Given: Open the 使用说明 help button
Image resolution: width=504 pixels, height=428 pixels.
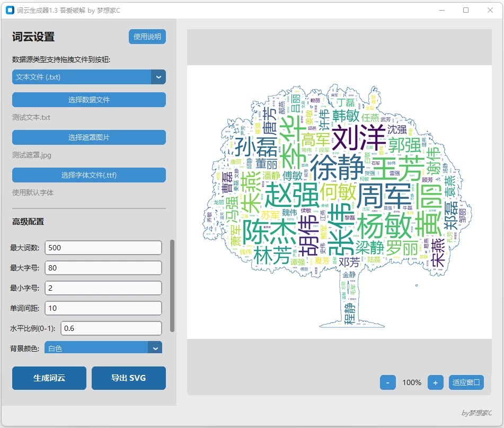Looking at the screenshot, I should (x=147, y=37).
